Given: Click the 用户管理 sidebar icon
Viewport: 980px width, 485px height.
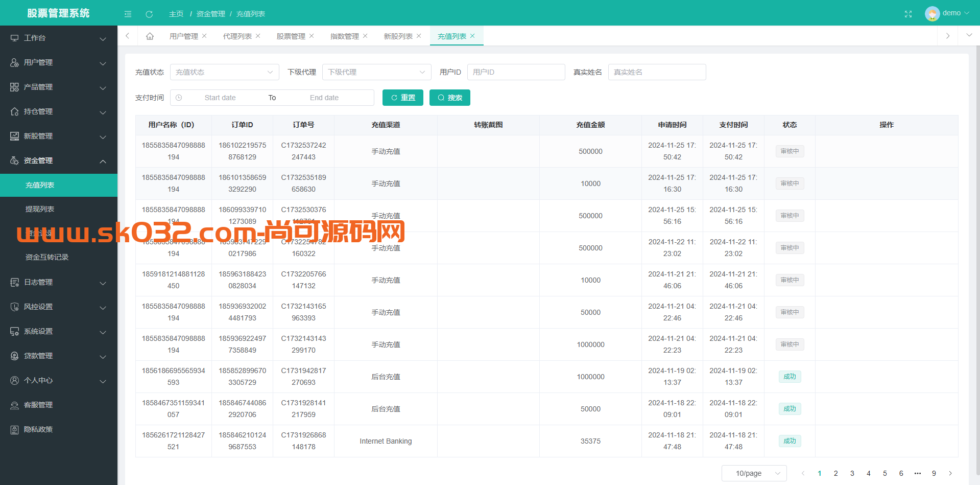Looking at the screenshot, I should [x=14, y=62].
